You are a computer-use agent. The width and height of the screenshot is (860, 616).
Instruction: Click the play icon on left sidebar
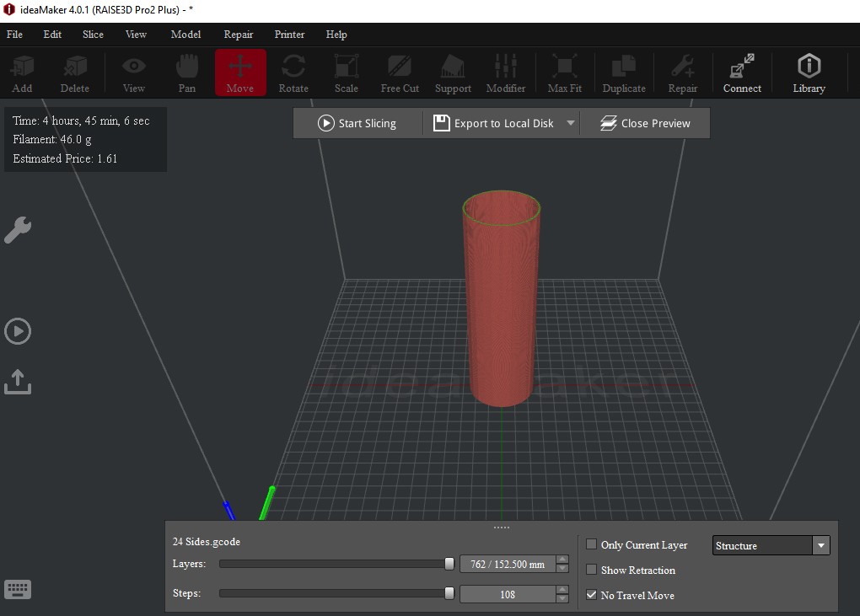pyautogui.click(x=18, y=331)
